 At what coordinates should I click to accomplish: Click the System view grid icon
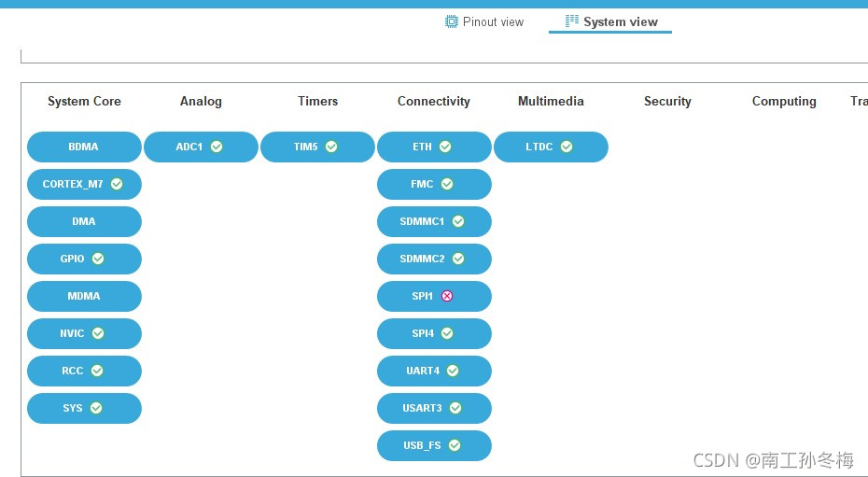(572, 21)
